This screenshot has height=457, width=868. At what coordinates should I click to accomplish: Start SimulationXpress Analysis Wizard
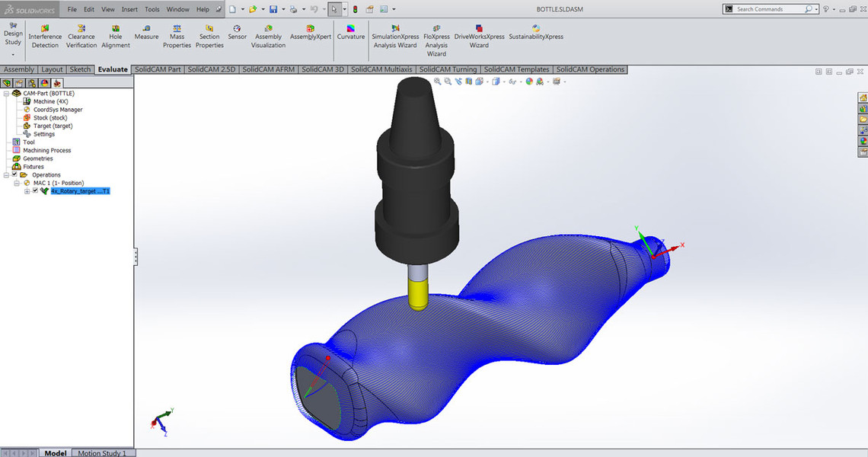[x=395, y=37]
